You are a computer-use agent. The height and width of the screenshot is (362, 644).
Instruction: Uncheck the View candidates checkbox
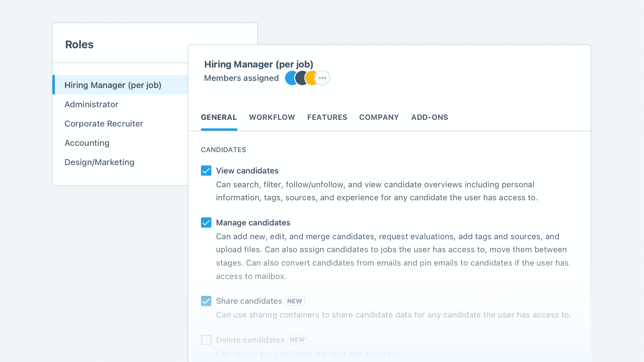[206, 171]
